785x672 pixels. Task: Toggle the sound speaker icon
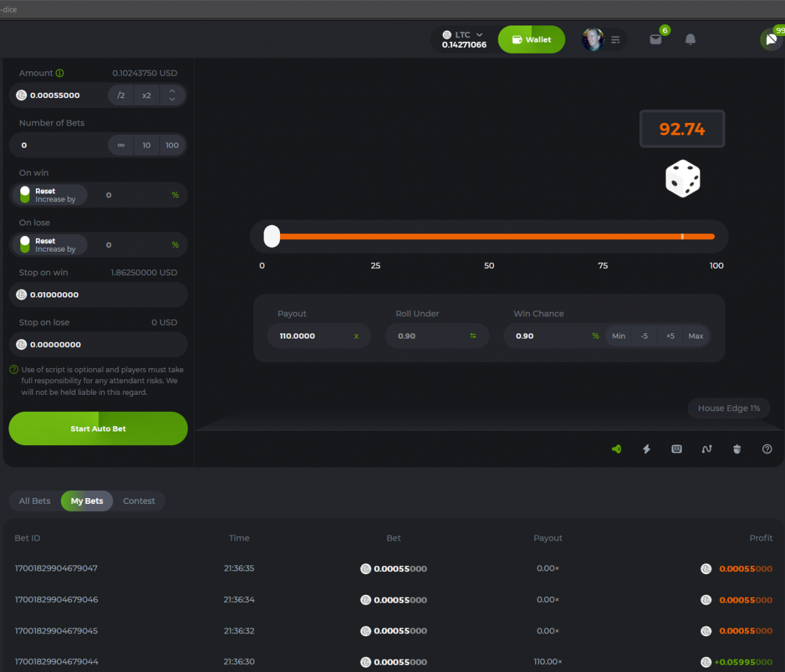pyautogui.click(x=616, y=449)
